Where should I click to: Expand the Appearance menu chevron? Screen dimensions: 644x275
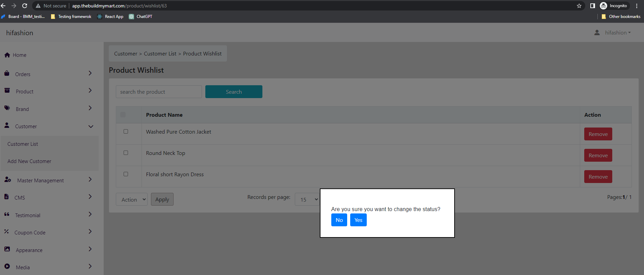pos(90,249)
